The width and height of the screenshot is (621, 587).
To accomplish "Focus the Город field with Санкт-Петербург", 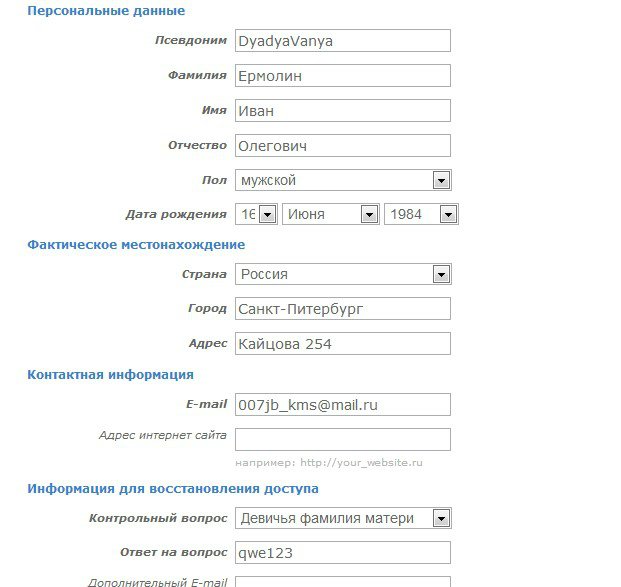I will (343, 309).
